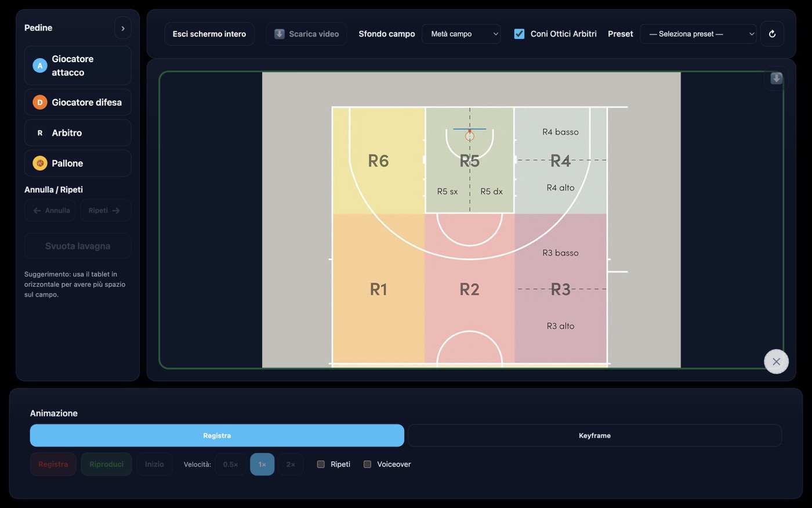Screen dimensions: 812x508
Task: Collapse the Pedine panel with the chevron
Action: 123,28
